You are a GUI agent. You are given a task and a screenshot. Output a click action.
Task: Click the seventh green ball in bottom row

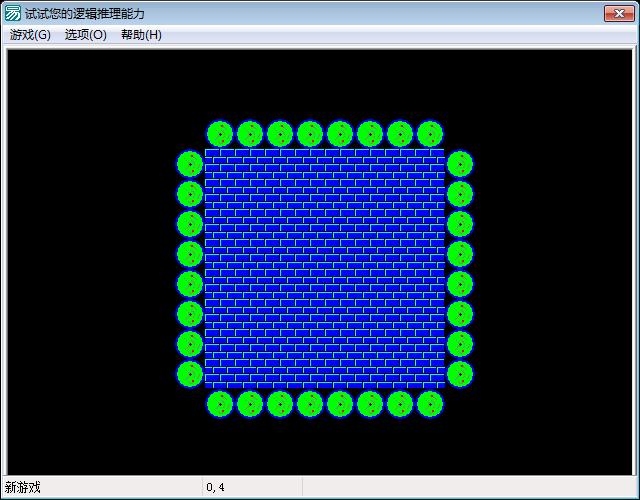(400, 404)
